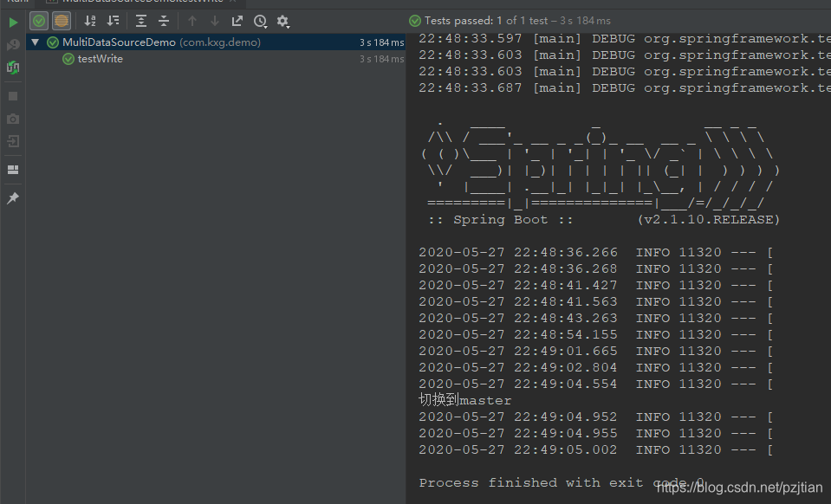The height and width of the screenshot is (504, 831).
Task: Click the Spring Boot v2.1.10.RELEASE line
Action: (x=604, y=220)
